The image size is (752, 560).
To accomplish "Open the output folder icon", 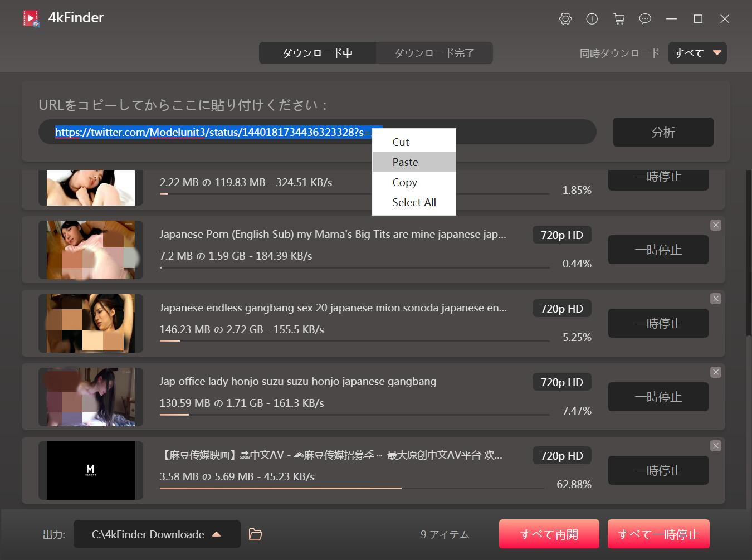I will tap(255, 534).
